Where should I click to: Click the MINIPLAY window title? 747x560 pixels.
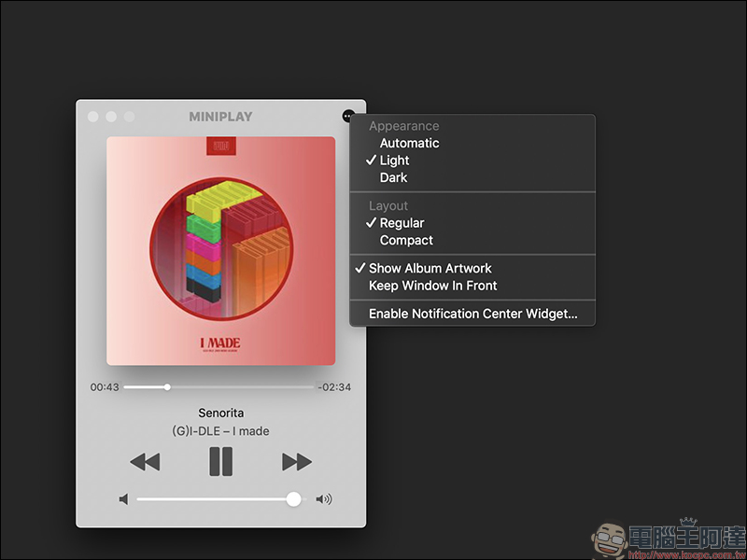tap(220, 117)
